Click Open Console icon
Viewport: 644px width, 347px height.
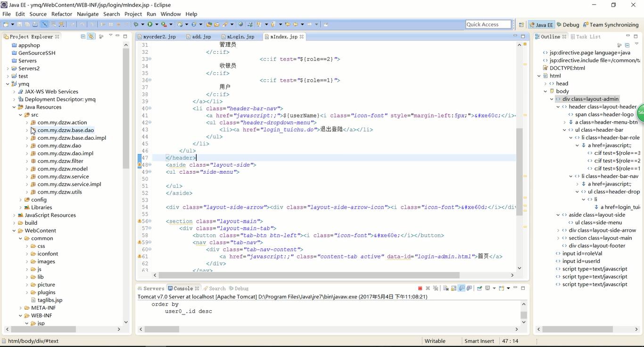click(502, 288)
